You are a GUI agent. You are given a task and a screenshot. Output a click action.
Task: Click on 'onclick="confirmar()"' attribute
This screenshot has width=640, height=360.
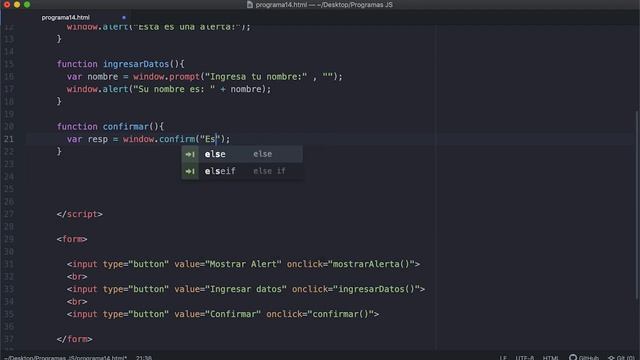[x=320, y=314]
